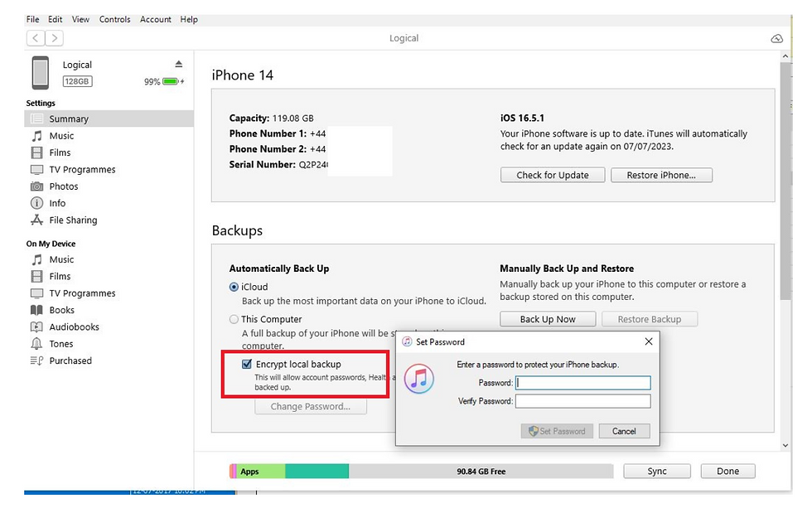Viewport: 812px width, 508px height.
Task: Click the forward navigation arrow
Action: click(x=54, y=38)
